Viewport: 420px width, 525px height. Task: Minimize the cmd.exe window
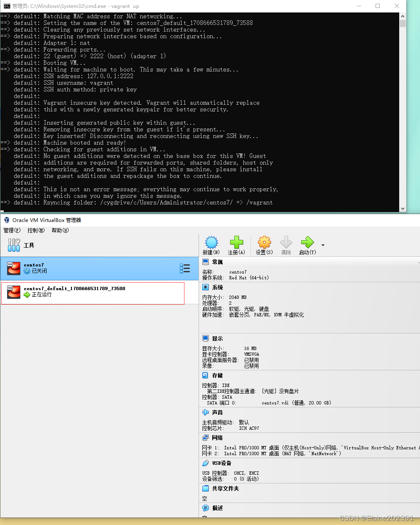click(x=359, y=6)
